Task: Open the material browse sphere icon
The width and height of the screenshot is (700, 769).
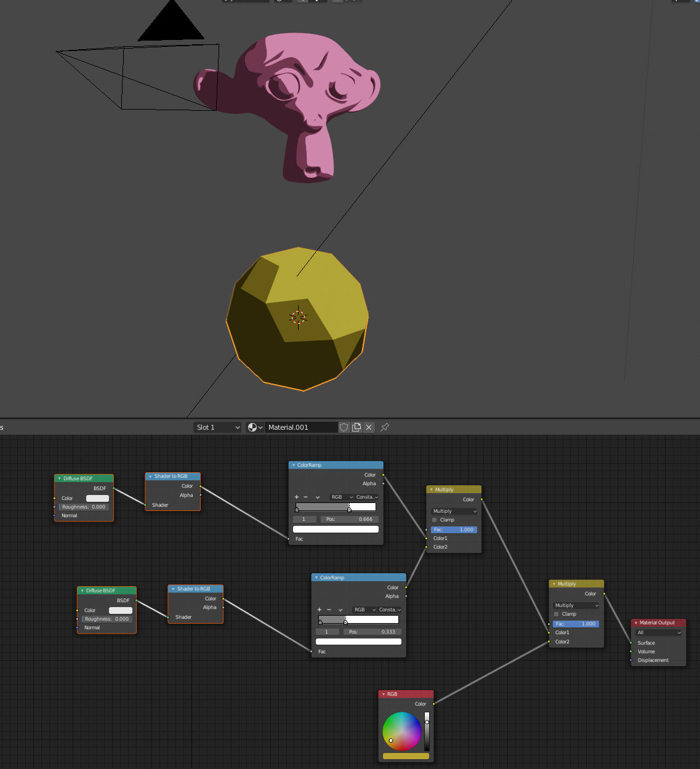Action: (x=255, y=427)
